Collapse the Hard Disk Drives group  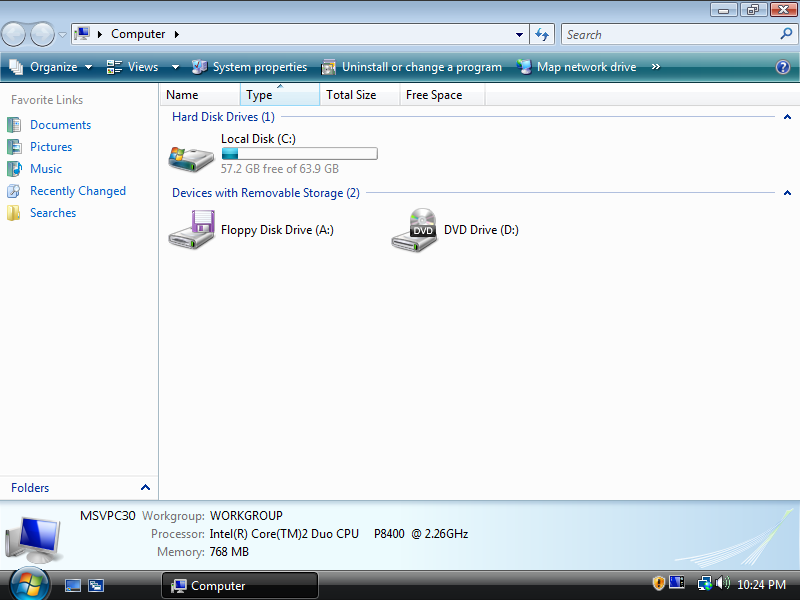pyautogui.click(x=787, y=117)
